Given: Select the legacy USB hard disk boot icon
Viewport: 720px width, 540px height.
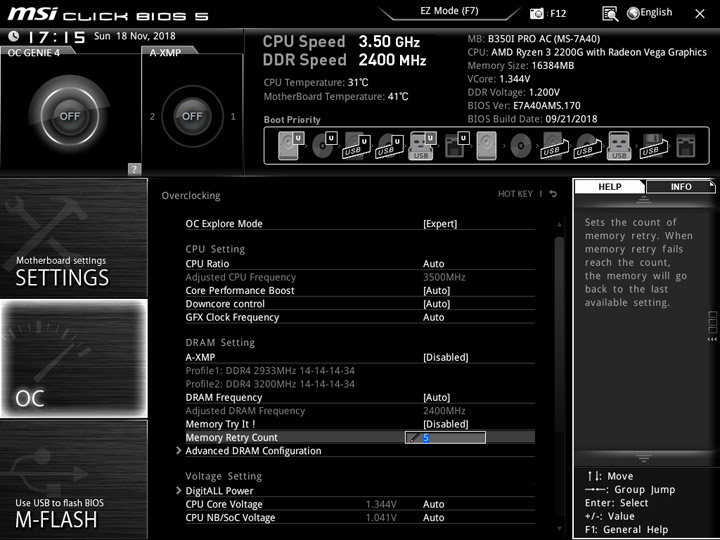Looking at the screenshot, I should (x=555, y=146).
